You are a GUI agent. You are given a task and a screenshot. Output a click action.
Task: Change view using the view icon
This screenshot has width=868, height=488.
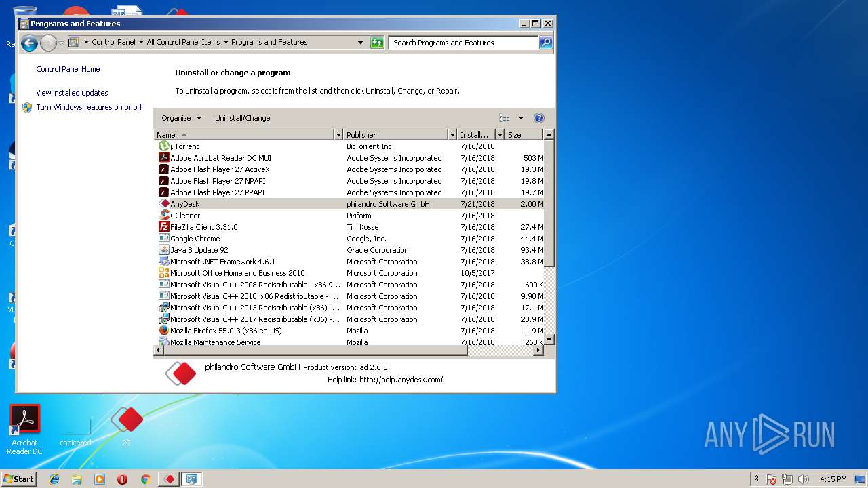click(x=505, y=118)
